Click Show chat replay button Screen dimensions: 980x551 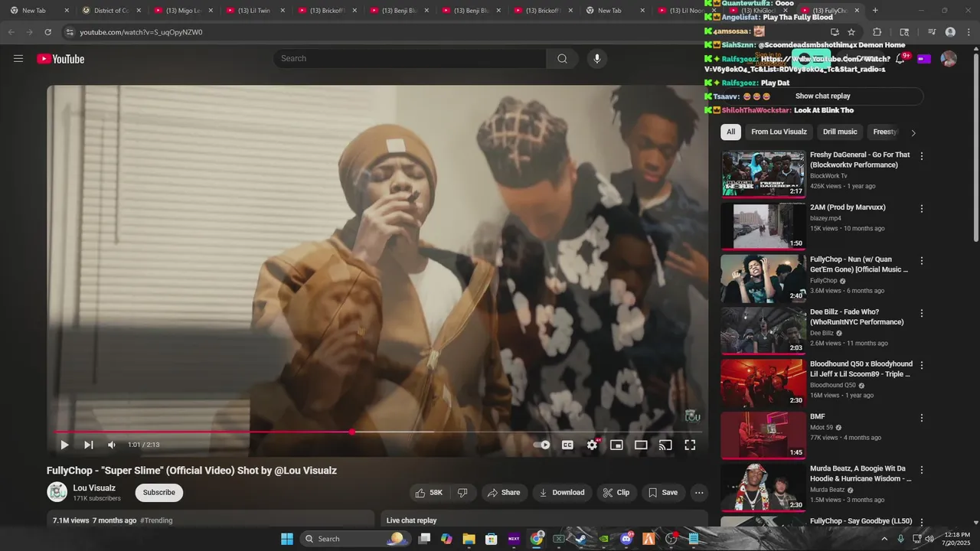coord(822,96)
